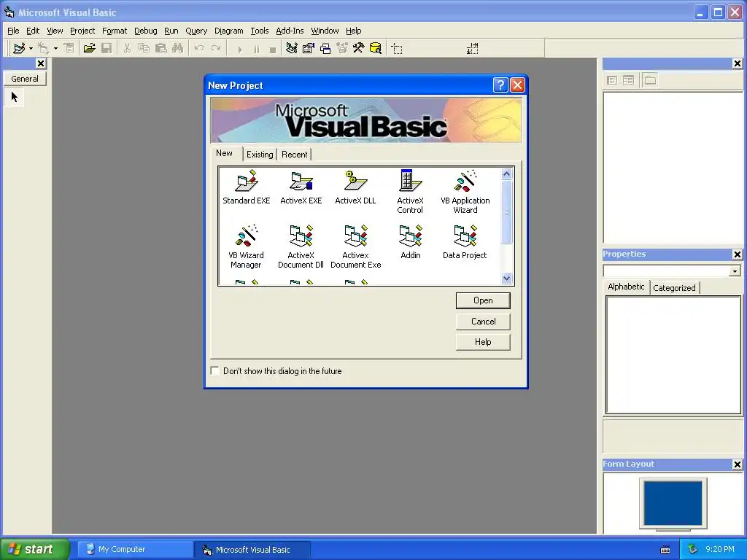Click the Redo arrow icon
The height and width of the screenshot is (560, 747).
pyautogui.click(x=216, y=48)
